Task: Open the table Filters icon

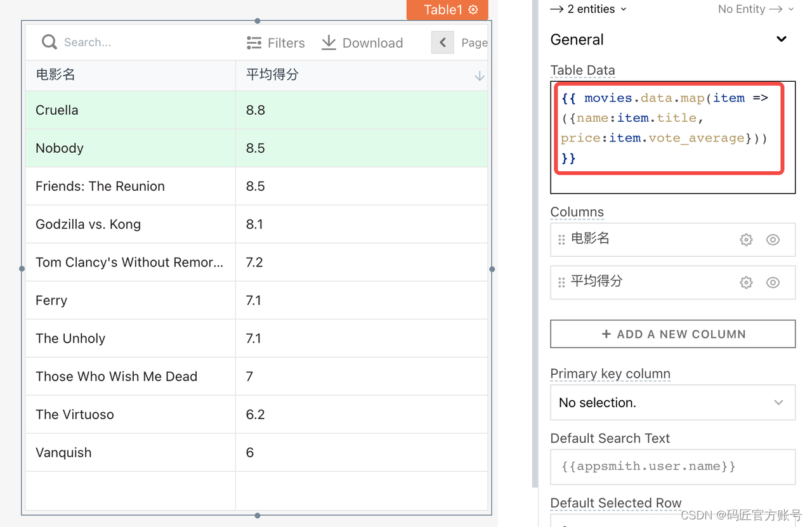Action: 254,42
